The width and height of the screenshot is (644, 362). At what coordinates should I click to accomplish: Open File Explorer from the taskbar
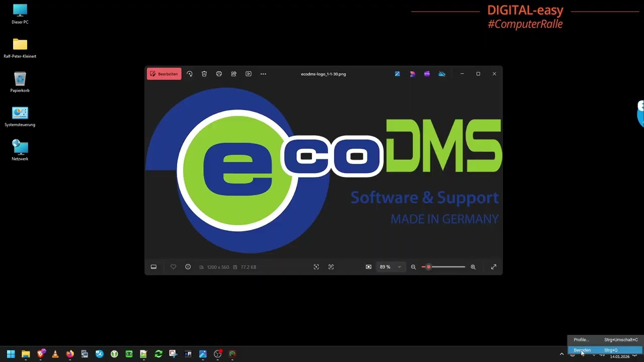coord(26,354)
